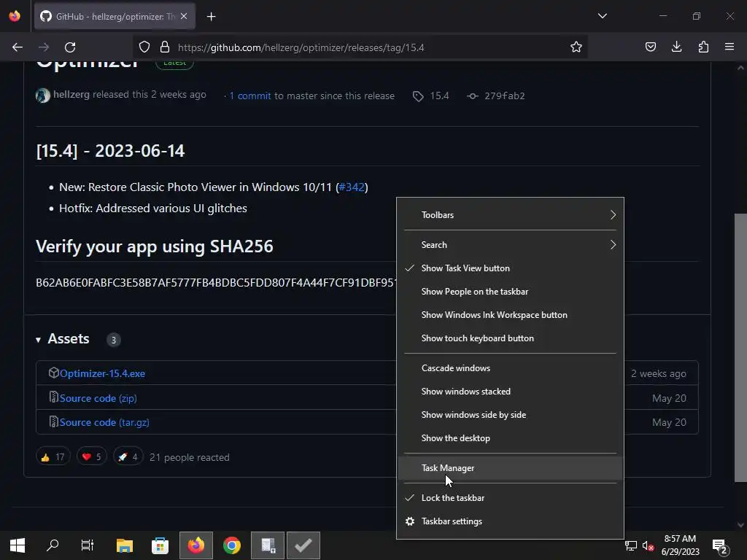Open Microsoft Store from the taskbar
Viewport: 747px width, 560px height.
(160, 545)
